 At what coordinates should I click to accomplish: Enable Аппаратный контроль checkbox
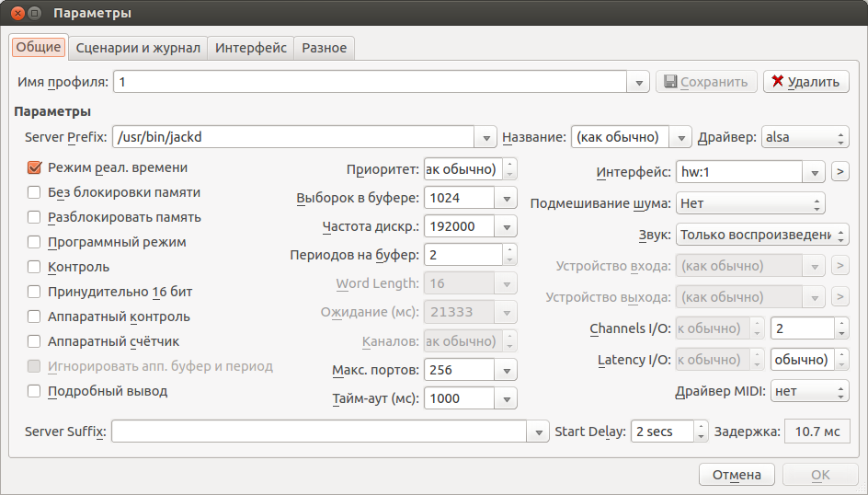click(34, 317)
